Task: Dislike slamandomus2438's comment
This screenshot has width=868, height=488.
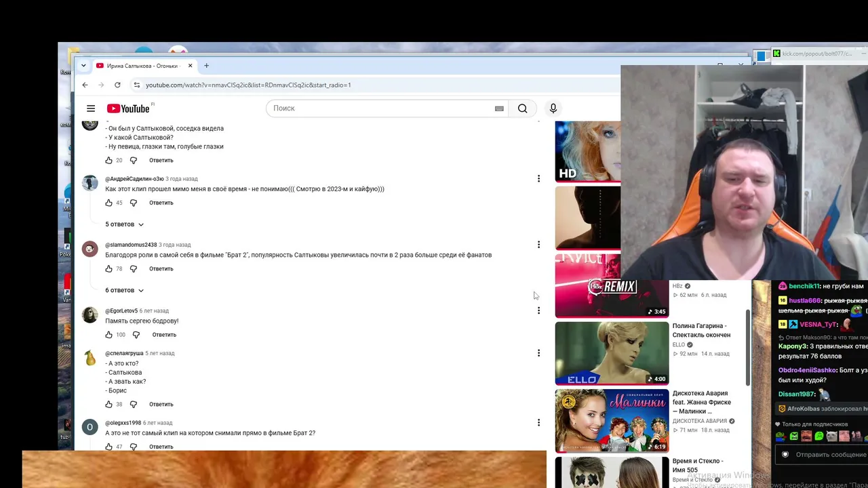Action: click(134, 269)
